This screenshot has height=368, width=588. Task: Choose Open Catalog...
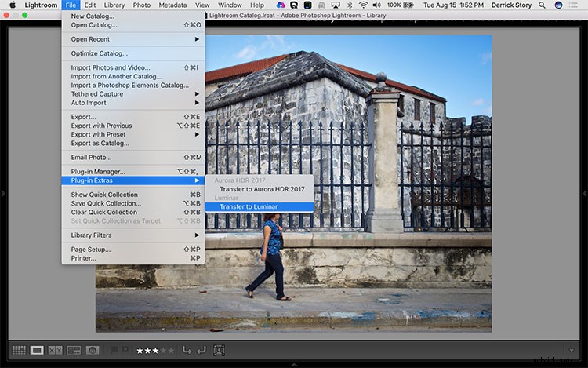coord(133,25)
